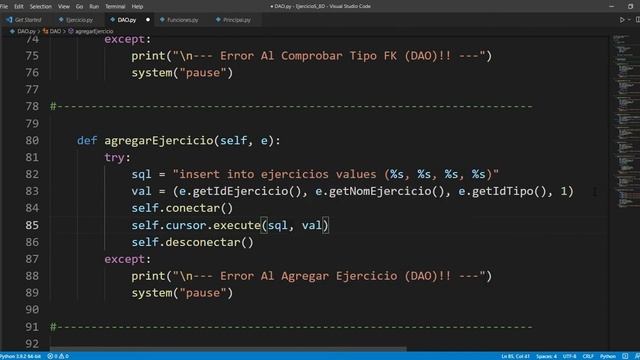Click the CRLF line ending indicator
640x360 pixels.
(x=588, y=356)
